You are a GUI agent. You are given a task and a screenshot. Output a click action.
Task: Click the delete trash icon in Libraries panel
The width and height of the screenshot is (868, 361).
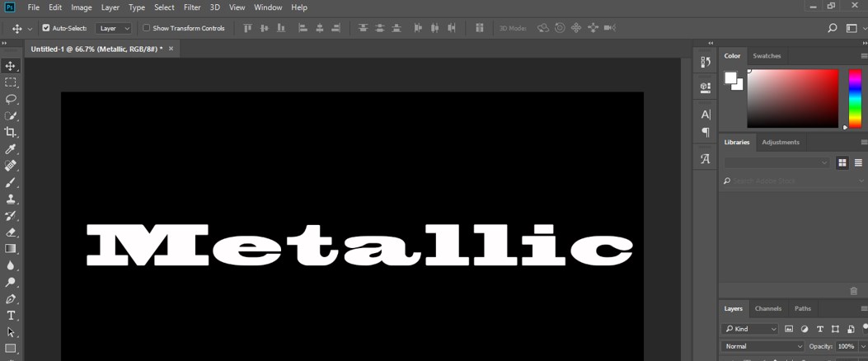[854, 291]
